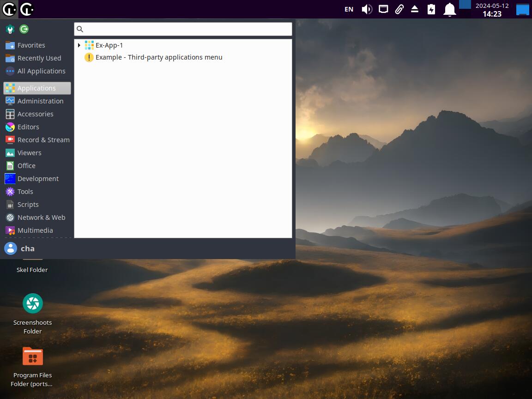Click the Office spreadsheet icon
532x399 pixels.
coord(10,166)
